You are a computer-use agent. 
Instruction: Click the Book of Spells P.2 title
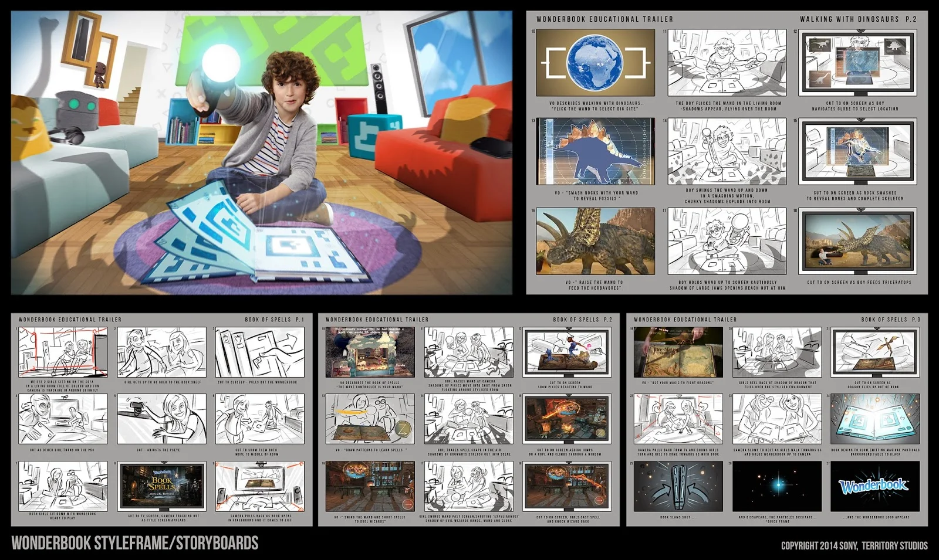(x=582, y=320)
